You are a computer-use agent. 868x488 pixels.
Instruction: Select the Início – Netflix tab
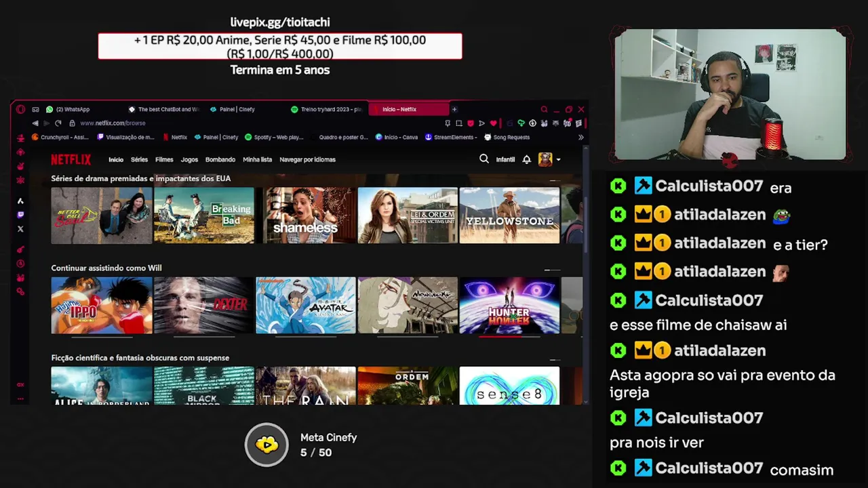tap(408, 109)
